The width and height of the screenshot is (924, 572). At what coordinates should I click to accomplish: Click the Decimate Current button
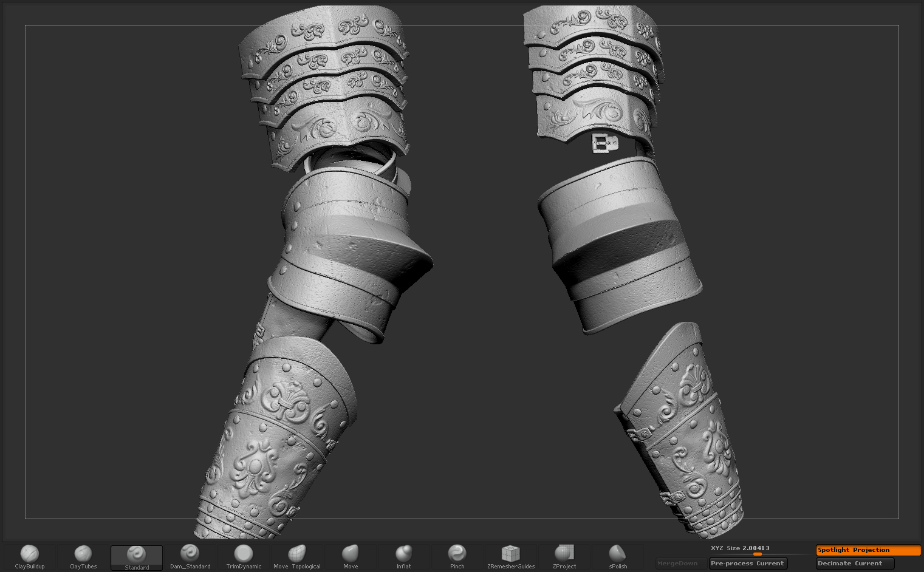coord(855,563)
